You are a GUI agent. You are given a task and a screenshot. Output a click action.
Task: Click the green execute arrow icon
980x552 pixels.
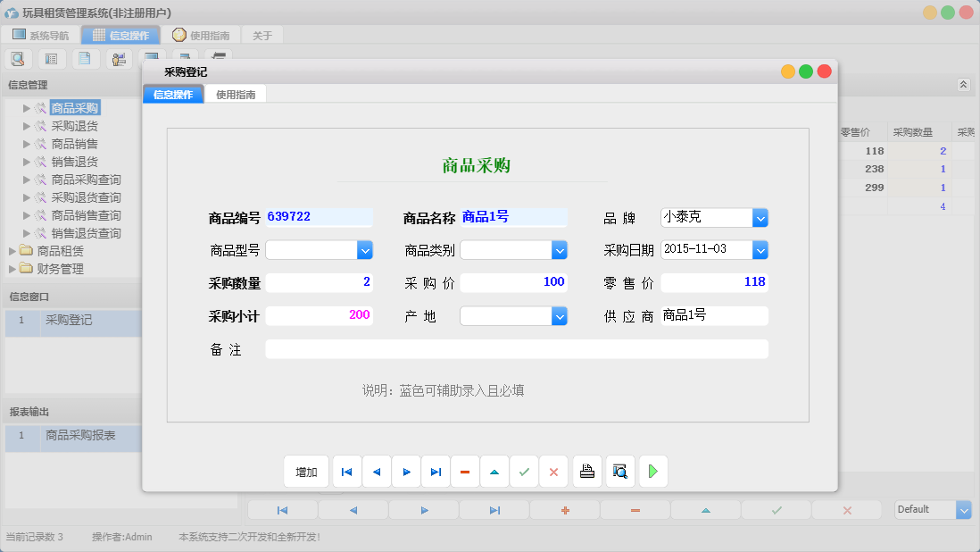click(x=652, y=471)
